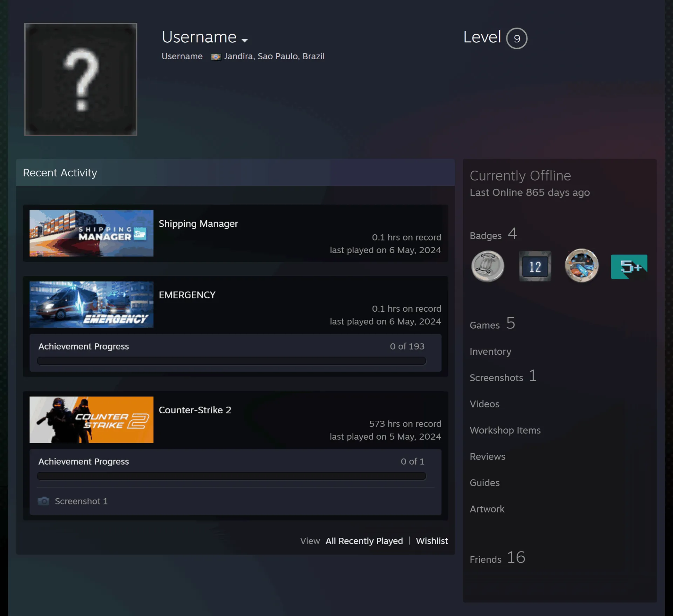Open the Guides sidebar link
This screenshot has width=673, height=616.
click(x=484, y=483)
